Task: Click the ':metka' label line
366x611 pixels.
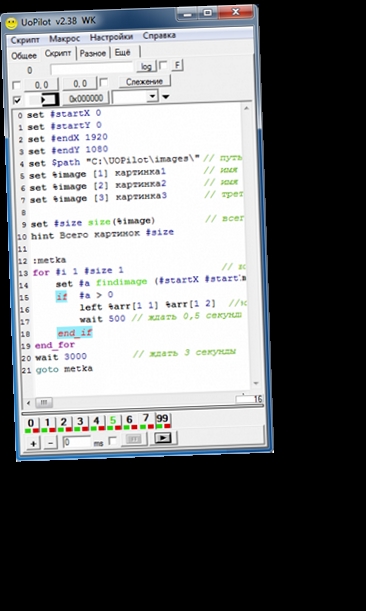Action: (x=49, y=260)
